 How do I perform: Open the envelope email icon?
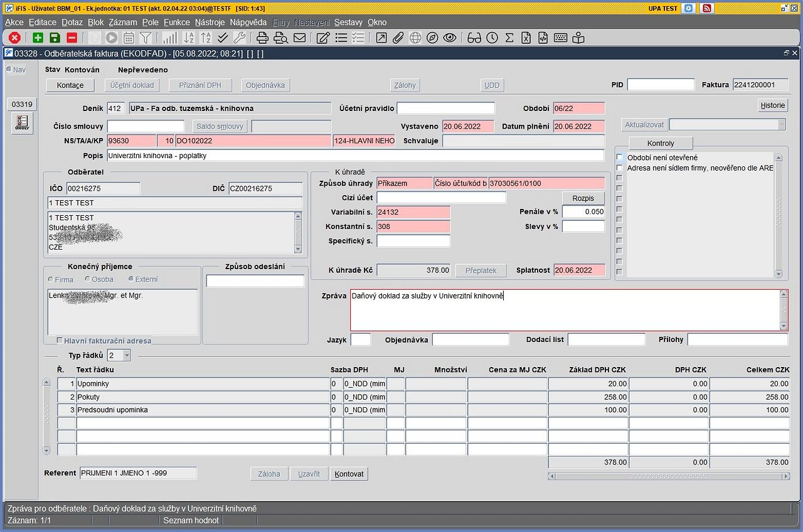point(300,38)
